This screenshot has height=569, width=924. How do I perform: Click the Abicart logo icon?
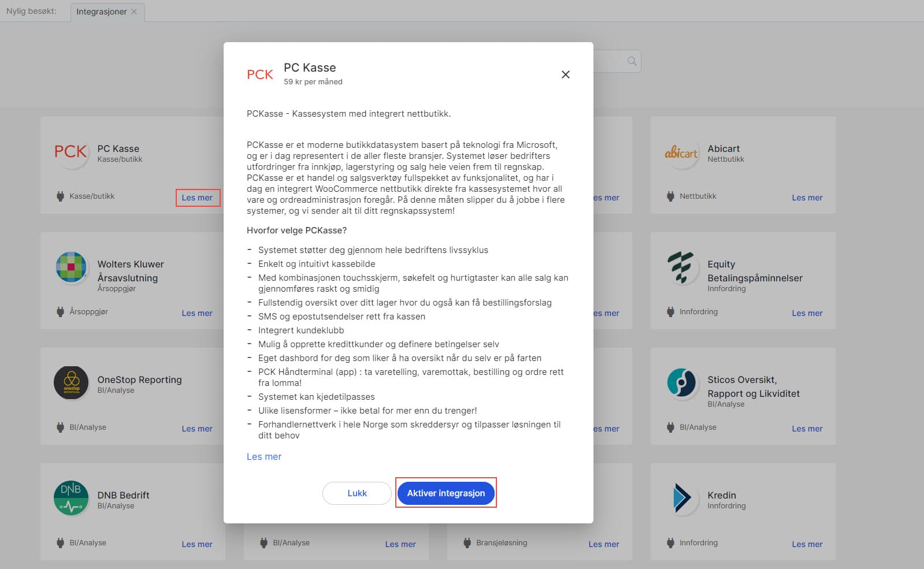(x=681, y=153)
